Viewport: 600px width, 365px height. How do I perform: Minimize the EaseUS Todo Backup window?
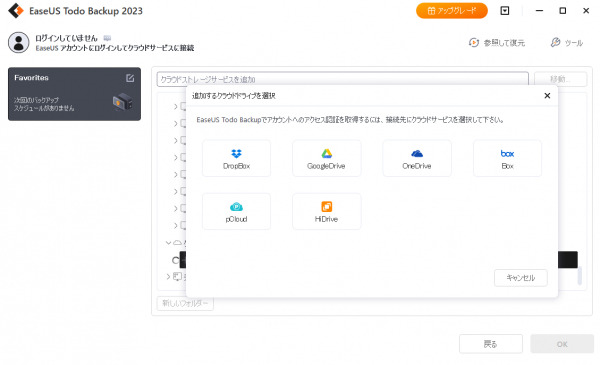pyautogui.click(x=539, y=11)
